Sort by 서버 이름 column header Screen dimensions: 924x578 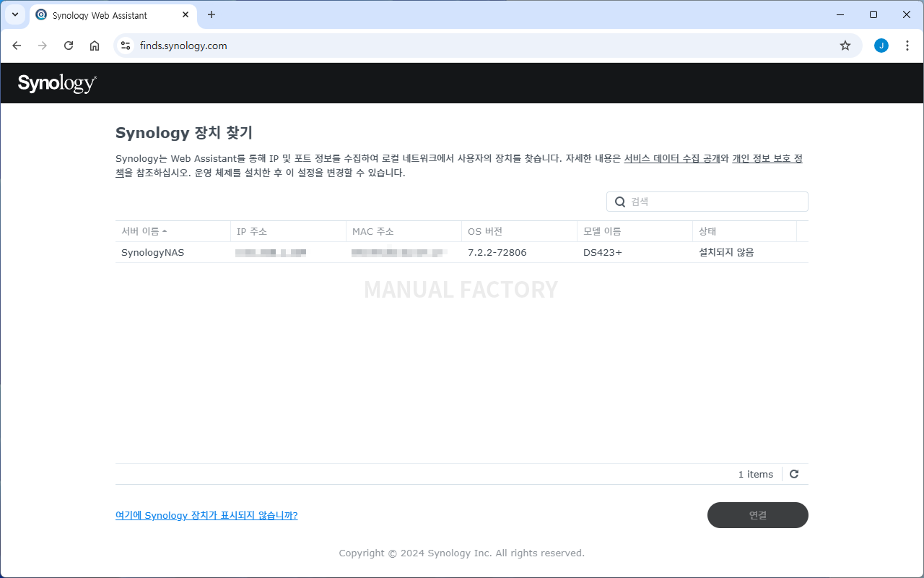tap(173, 231)
